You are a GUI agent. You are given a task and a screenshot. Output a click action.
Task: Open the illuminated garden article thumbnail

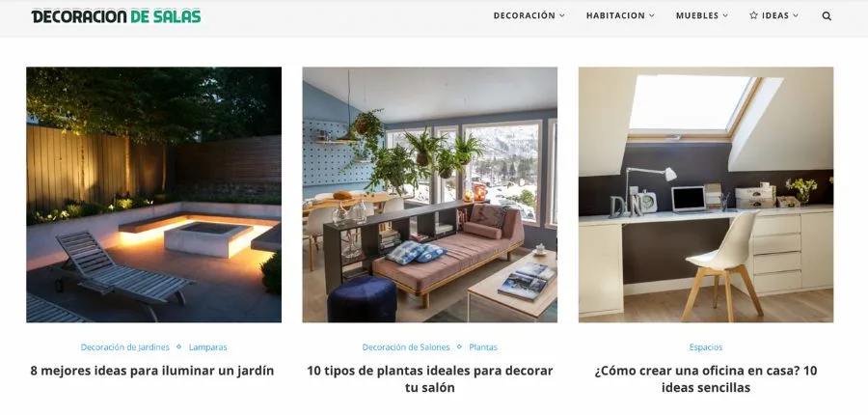tap(154, 195)
